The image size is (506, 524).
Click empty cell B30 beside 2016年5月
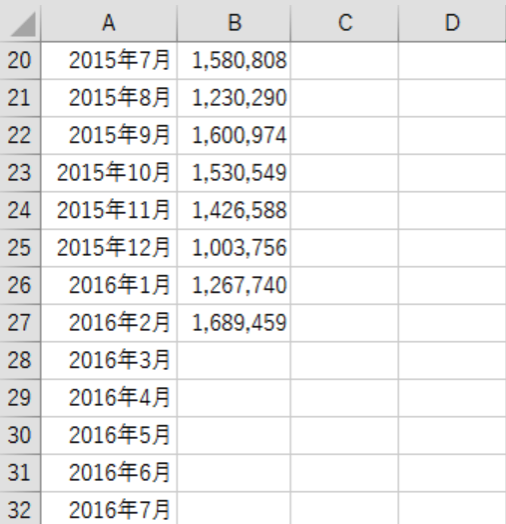[234, 435]
